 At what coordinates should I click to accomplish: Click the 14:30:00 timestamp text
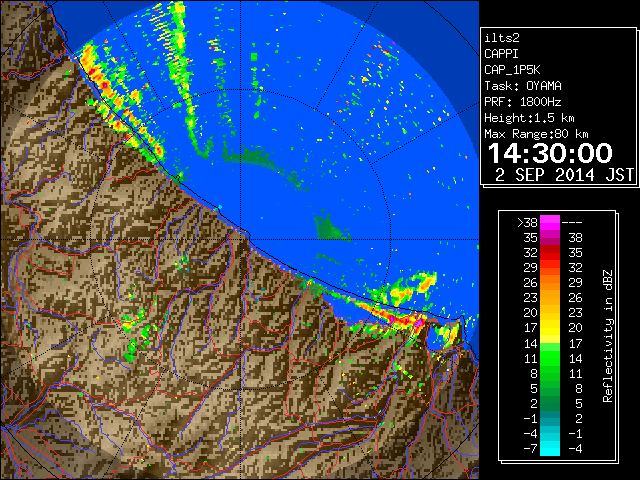[550, 153]
